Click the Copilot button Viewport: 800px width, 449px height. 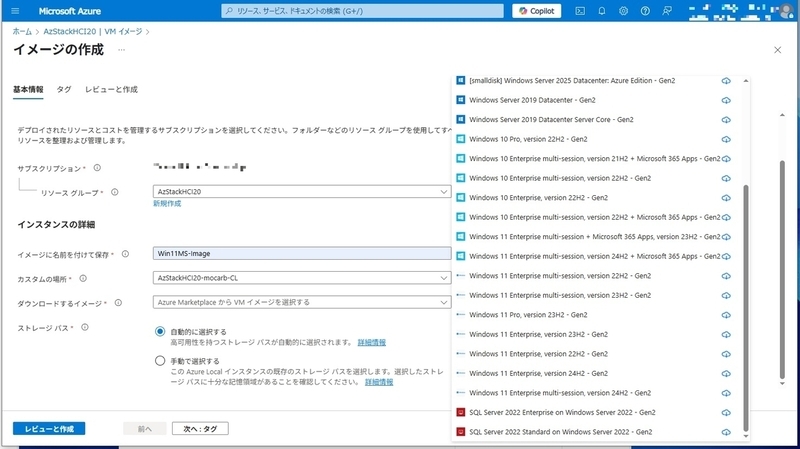[536, 11]
